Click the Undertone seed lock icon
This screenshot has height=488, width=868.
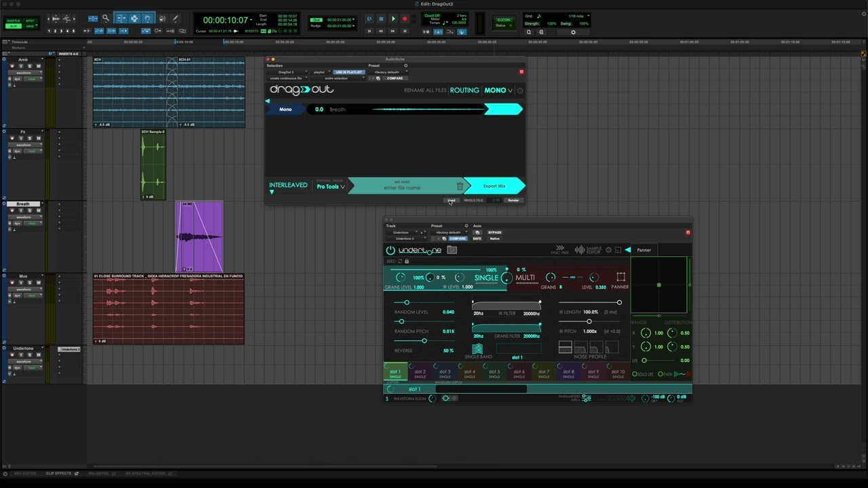tap(407, 261)
